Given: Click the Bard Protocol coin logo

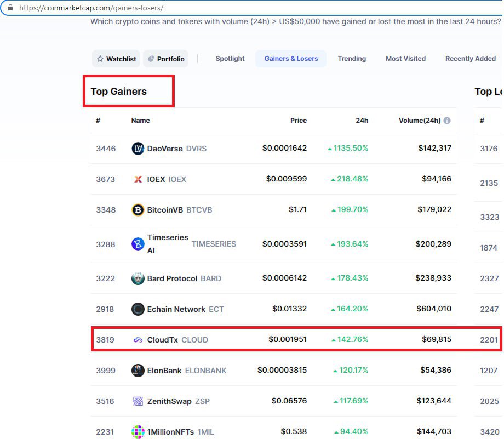Looking at the screenshot, I should pos(138,278).
